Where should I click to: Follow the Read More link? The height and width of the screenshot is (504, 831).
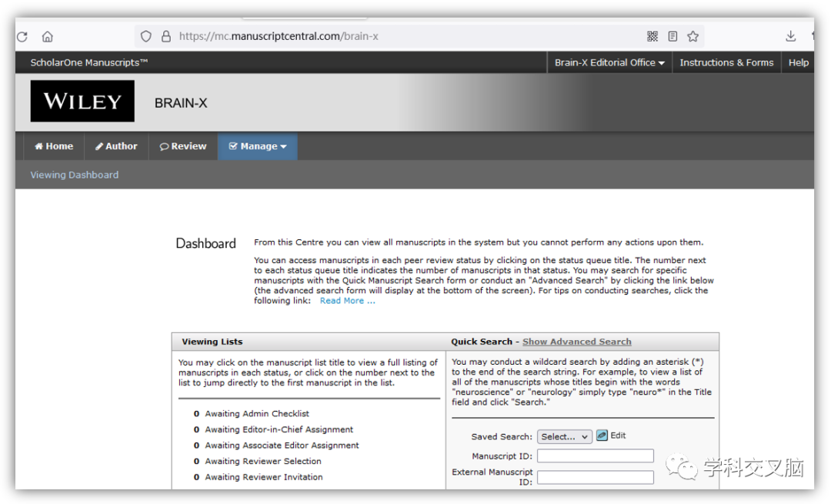coord(347,301)
